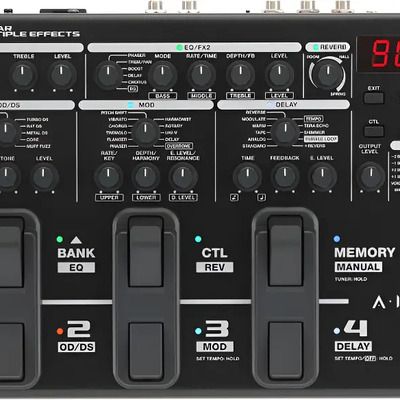
Task: Click the orange LED beside number 2
Action: (x=60, y=331)
